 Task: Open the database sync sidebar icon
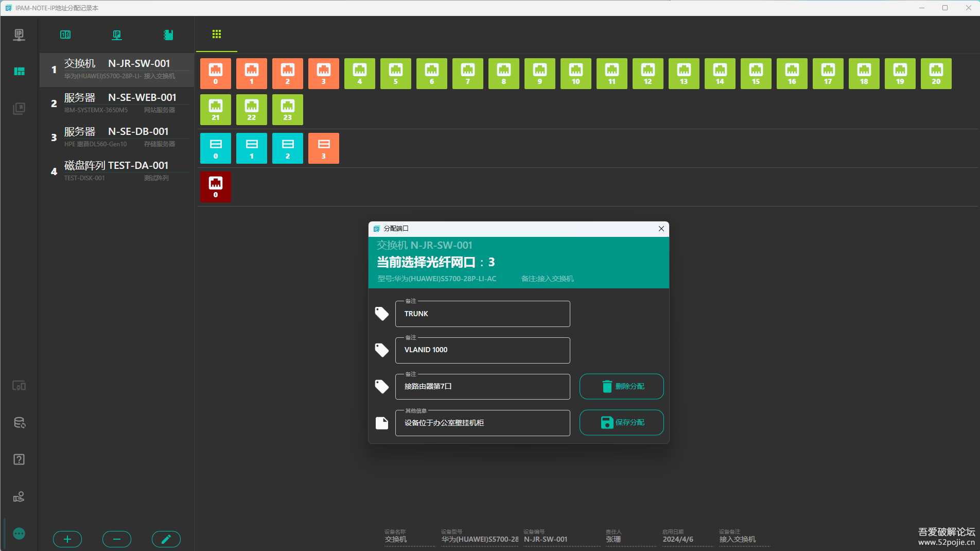click(x=19, y=422)
